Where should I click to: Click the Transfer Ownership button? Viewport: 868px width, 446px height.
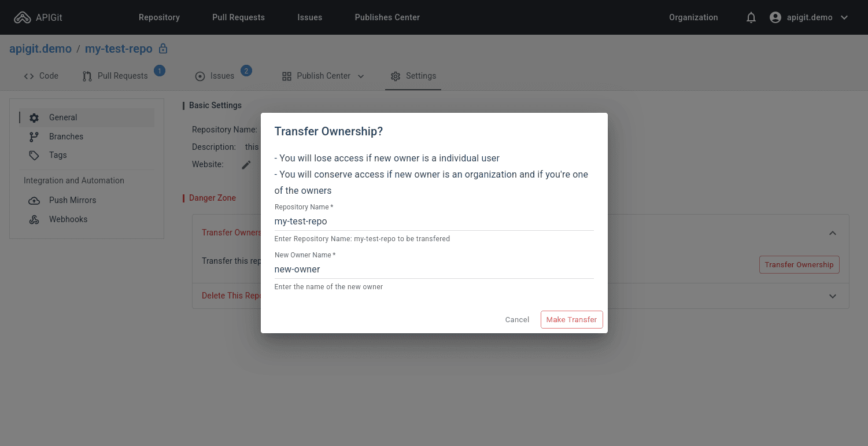pyautogui.click(x=799, y=264)
